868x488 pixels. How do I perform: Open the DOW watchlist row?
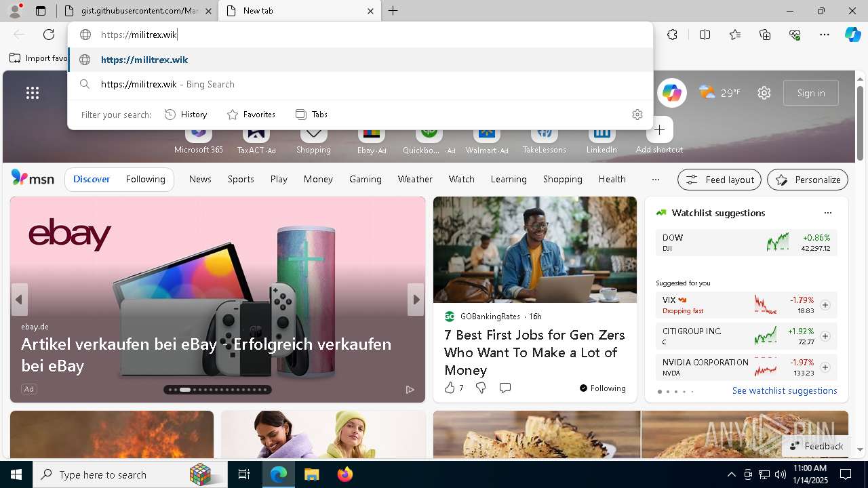746,243
